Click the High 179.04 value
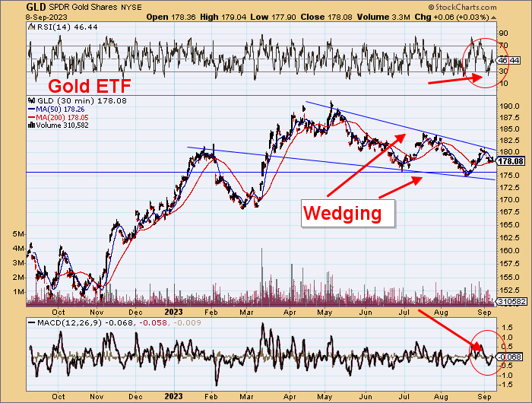Image resolution: width=532 pixels, height=403 pixels. (223, 17)
